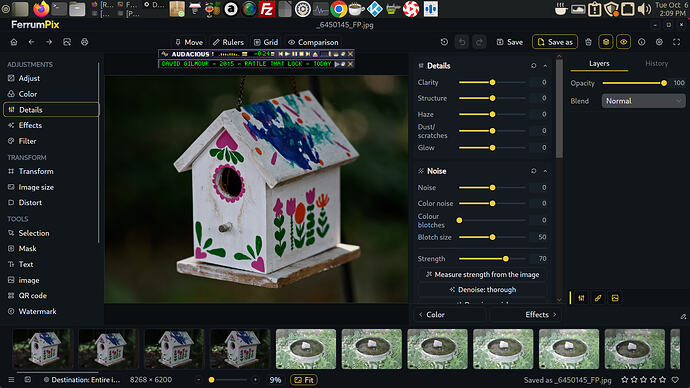This screenshot has height=388, width=690.
Task: Open Image size in sidebar
Action: click(x=51, y=187)
